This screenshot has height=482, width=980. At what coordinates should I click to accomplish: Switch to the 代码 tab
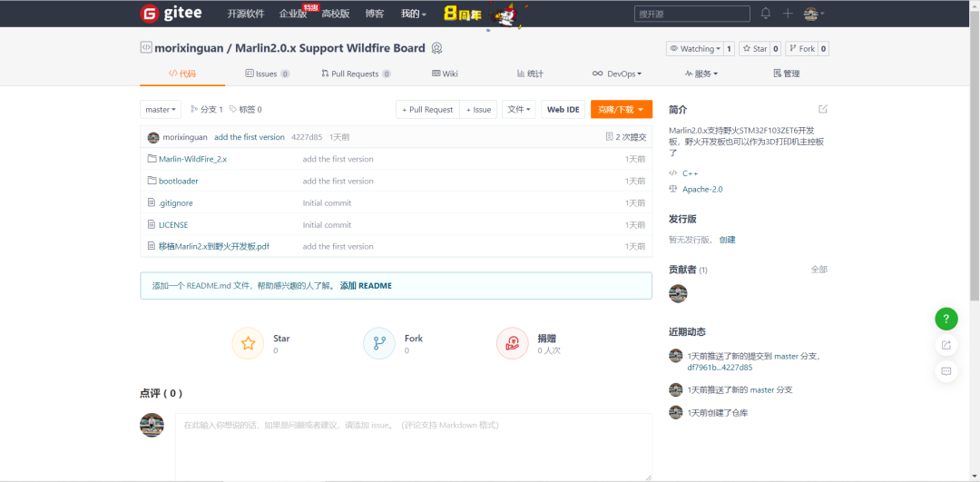(182, 74)
